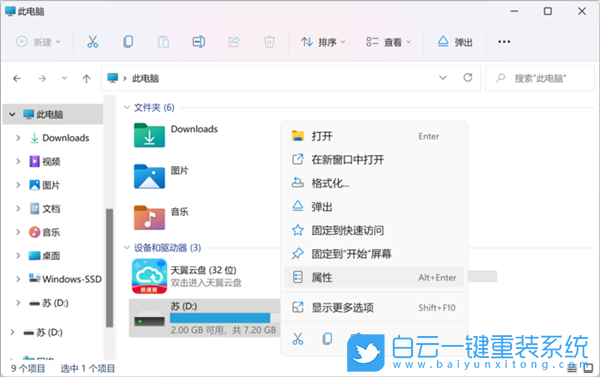Choose 固定到快速访问 in context menu
The height and width of the screenshot is (377, 600).
pyautogui.click(x=374, y=230)
